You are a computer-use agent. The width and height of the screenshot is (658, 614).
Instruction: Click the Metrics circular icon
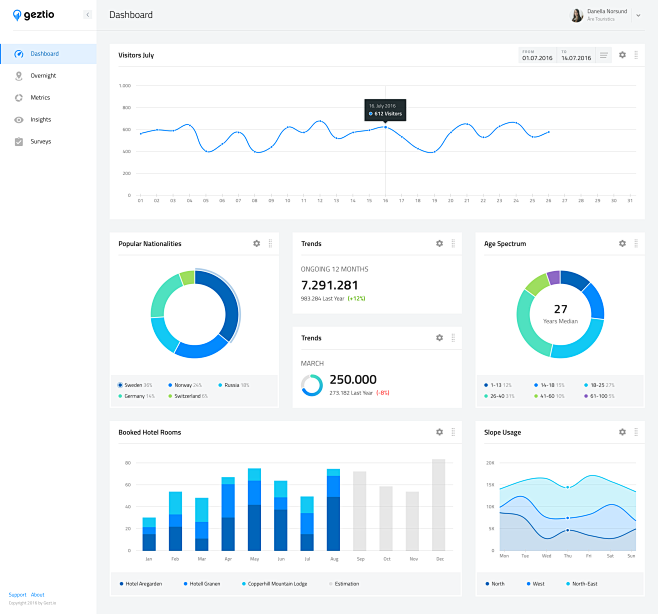click(18, 98)
